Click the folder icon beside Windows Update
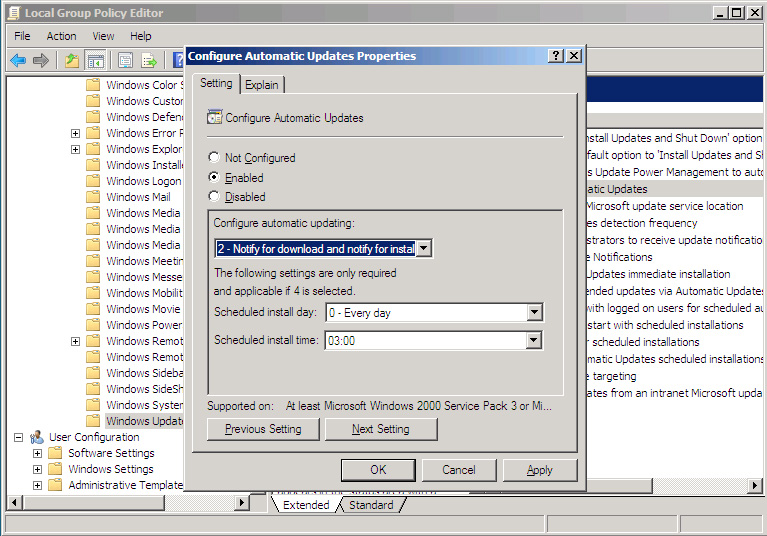This screenshot has height=536, width=767. pos(93,421)
